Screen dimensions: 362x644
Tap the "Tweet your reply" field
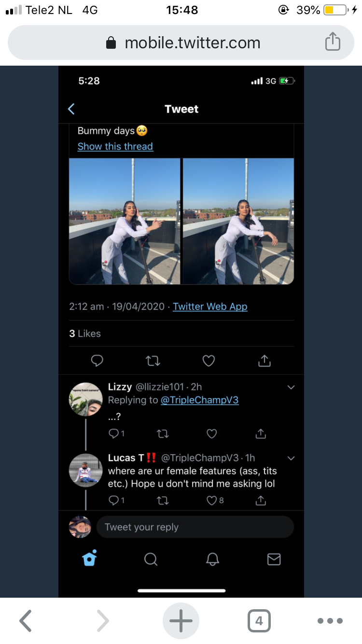[195, 527]
